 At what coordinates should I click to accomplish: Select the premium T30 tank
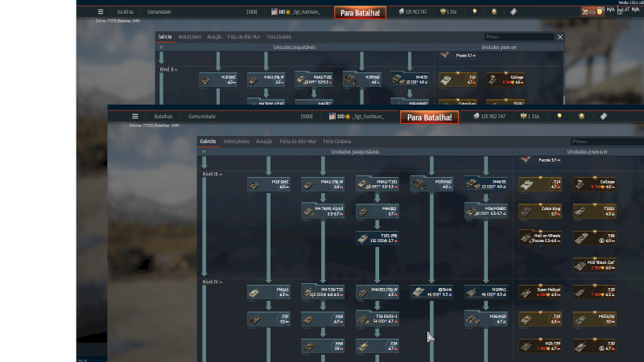[540, 319]
